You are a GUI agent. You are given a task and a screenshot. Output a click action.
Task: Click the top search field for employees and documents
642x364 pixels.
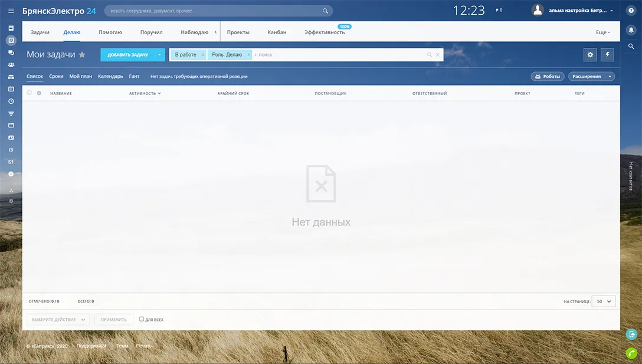point(219,11)
